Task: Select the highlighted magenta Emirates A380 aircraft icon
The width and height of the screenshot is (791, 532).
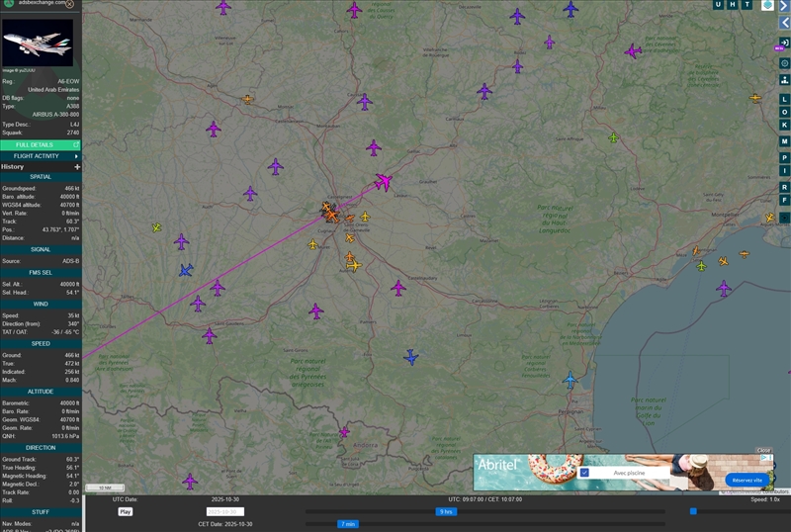Action: click(384, 181)
